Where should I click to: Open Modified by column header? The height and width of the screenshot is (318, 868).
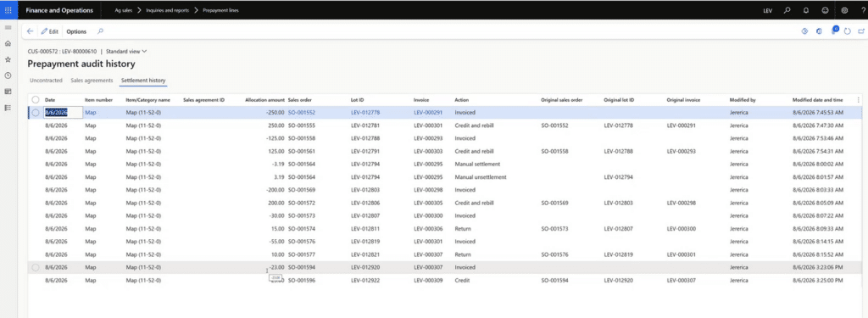click(743, 100)
